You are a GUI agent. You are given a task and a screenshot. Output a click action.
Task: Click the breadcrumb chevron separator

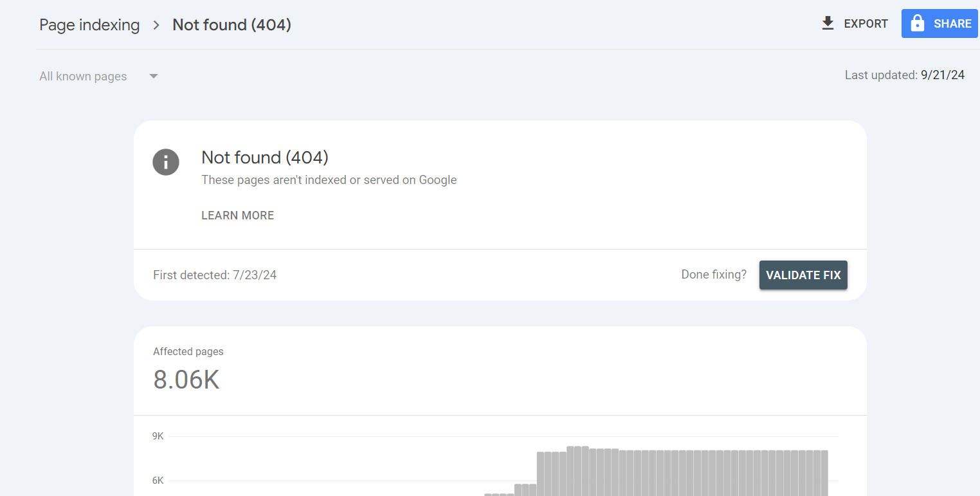[x=156, y=25]
